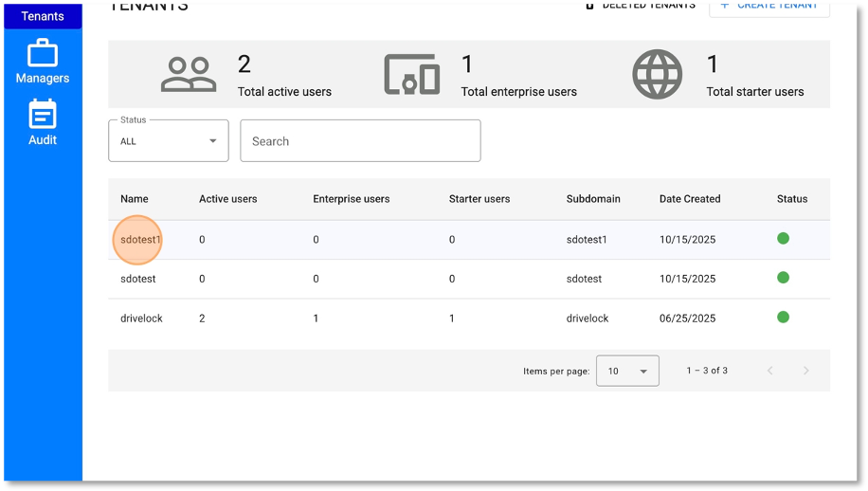
Task: Select the sdotest subdomain cell
Action: 584,279
